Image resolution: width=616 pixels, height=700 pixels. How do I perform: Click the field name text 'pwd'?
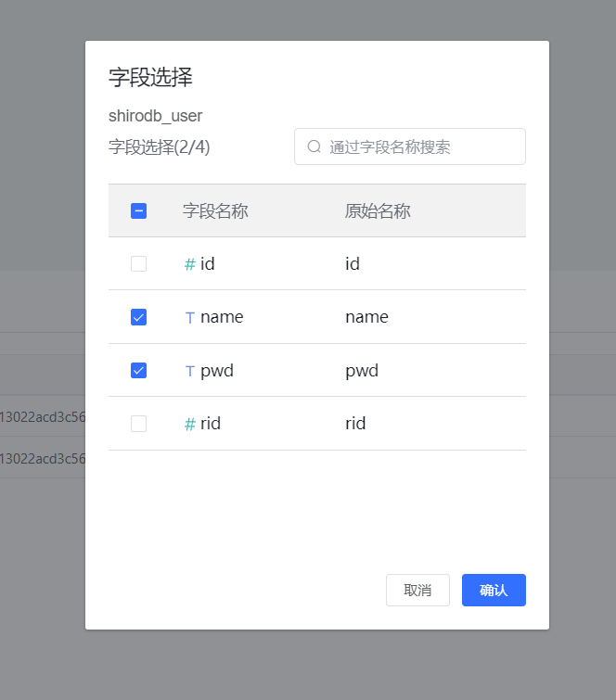click(217, 371)
